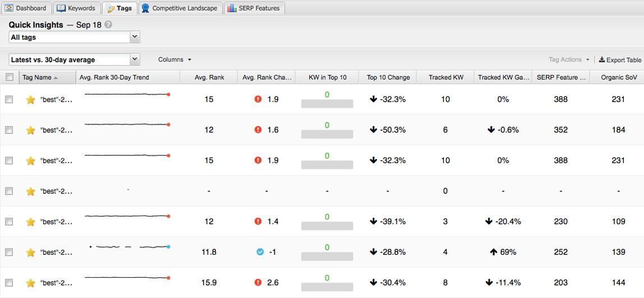
Task: Click the trend sparkline in the 184 Organic SoV row
Action: click(x=127, y=124)
